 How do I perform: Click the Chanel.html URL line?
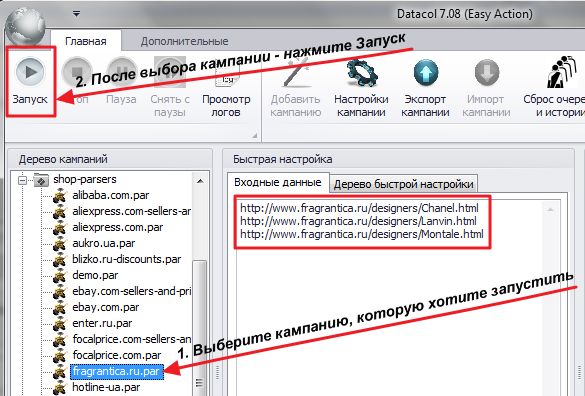359,208
